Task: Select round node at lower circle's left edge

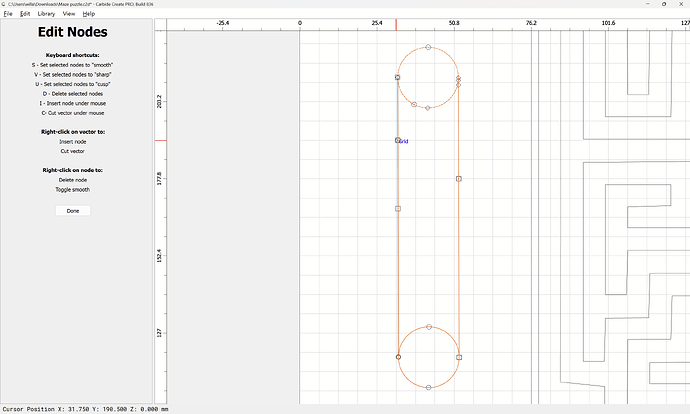Action: click(398, 357)
